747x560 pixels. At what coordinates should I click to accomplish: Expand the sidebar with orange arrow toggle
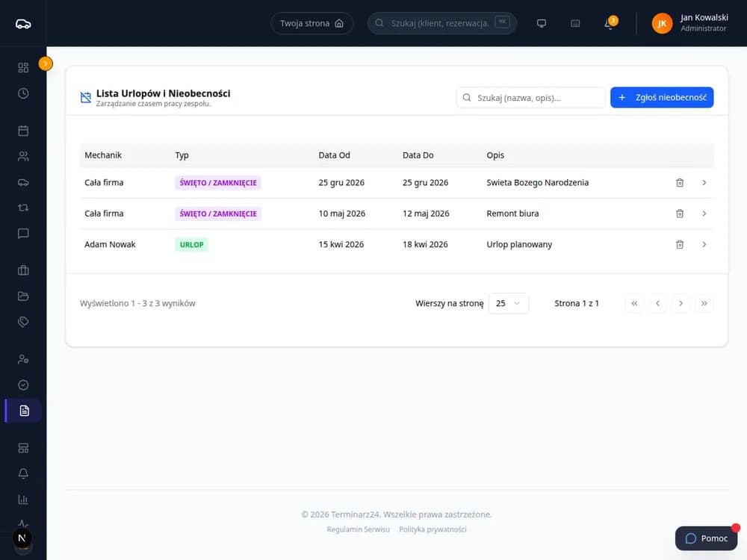(x=46, y=63)
